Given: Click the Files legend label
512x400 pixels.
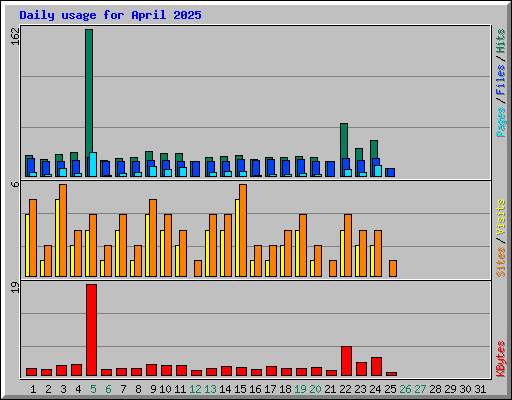Looking at the screenshot, I should click(500, 79).
